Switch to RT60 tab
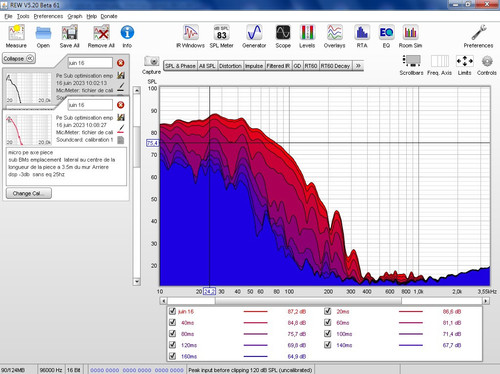 (311, 66)
